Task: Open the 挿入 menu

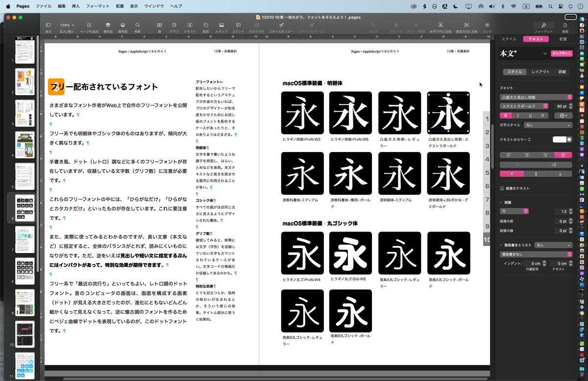Action: (x=76, y=6)
